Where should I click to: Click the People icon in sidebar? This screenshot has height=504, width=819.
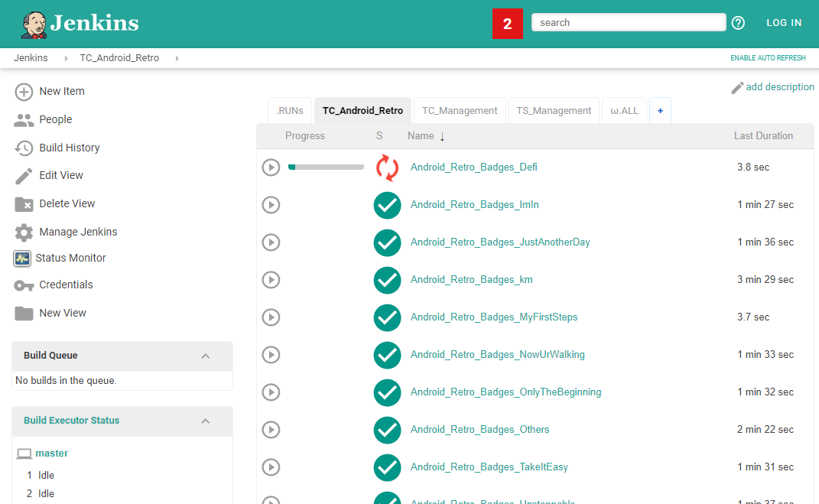(24, 120)
